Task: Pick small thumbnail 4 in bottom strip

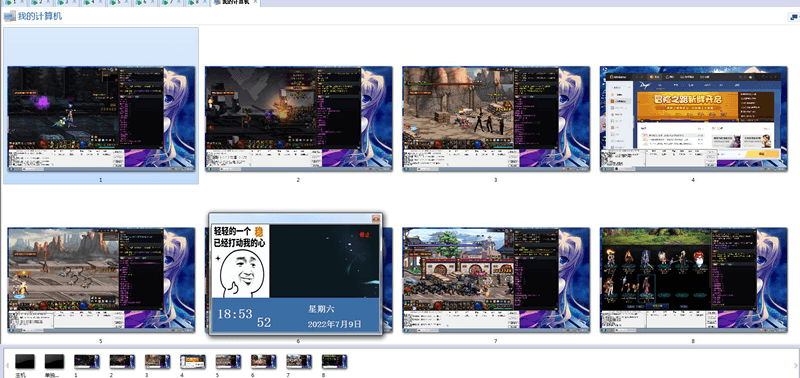Action: pos(193,362)
